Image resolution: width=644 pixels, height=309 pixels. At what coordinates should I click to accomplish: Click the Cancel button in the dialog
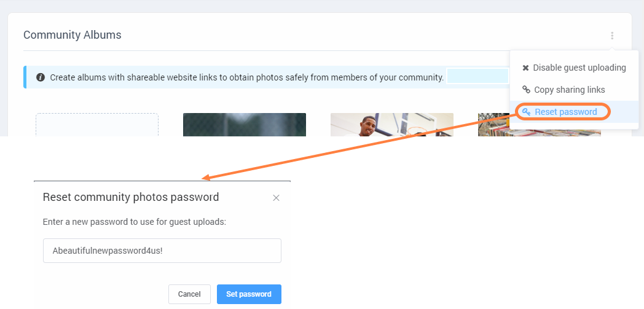click(x=189, y=294)
